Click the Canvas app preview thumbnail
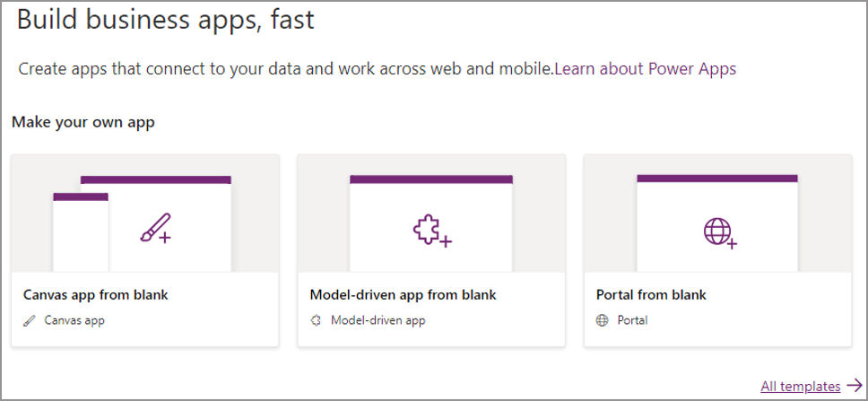The image size is (868, 401). point(145,214)
